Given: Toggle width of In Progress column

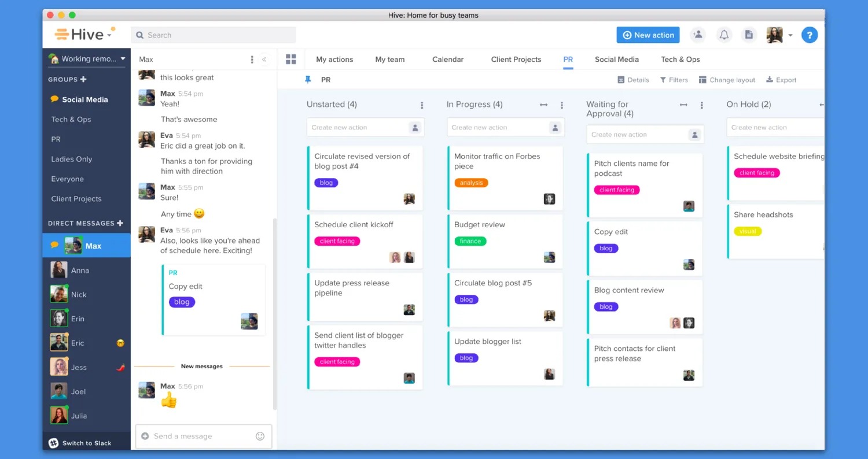Looking at the screenshot, I should point(543,105).
